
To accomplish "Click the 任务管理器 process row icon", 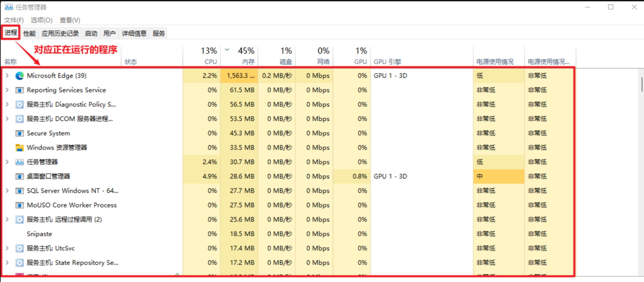I will 20,162.
